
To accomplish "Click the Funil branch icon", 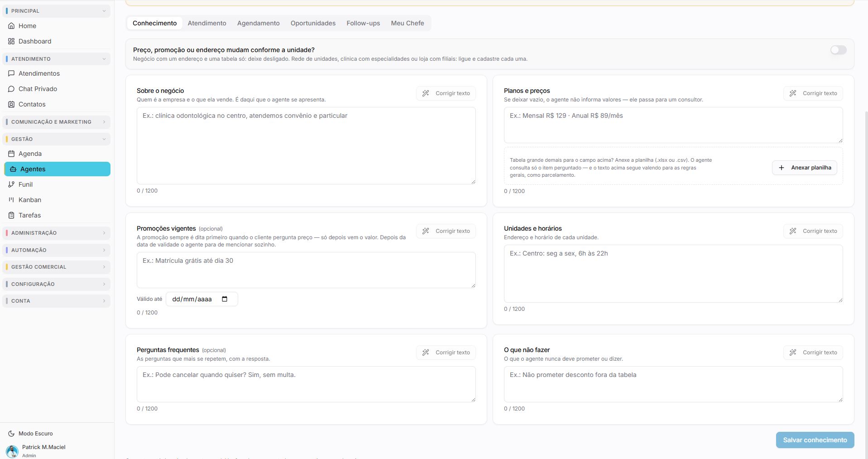I will (x=11, y=184).
